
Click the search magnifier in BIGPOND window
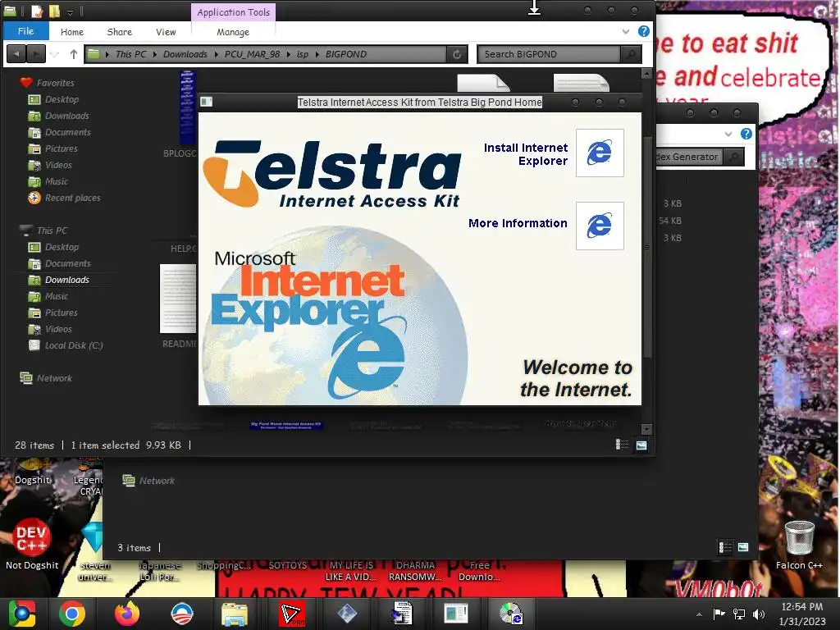[631, 54]
